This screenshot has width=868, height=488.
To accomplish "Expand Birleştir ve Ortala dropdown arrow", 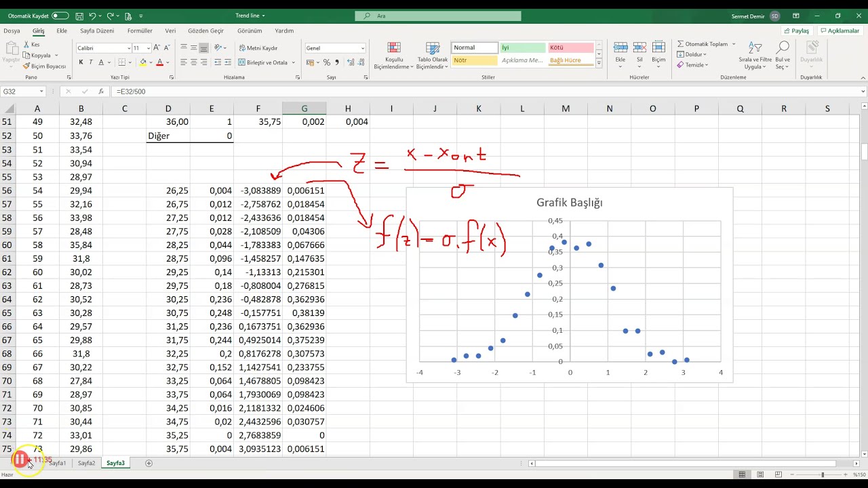I will tap(294, 62).
